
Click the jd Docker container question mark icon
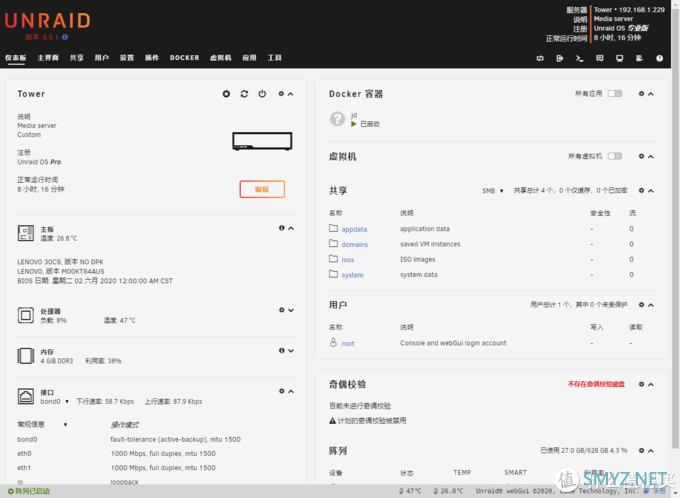point(337,118)
